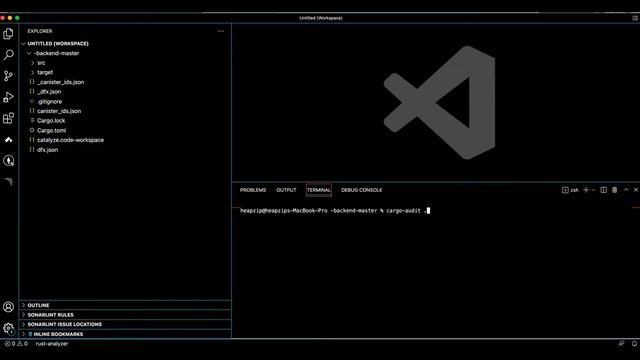Open zsh terminal profile icon

click(x=570, y=190)
